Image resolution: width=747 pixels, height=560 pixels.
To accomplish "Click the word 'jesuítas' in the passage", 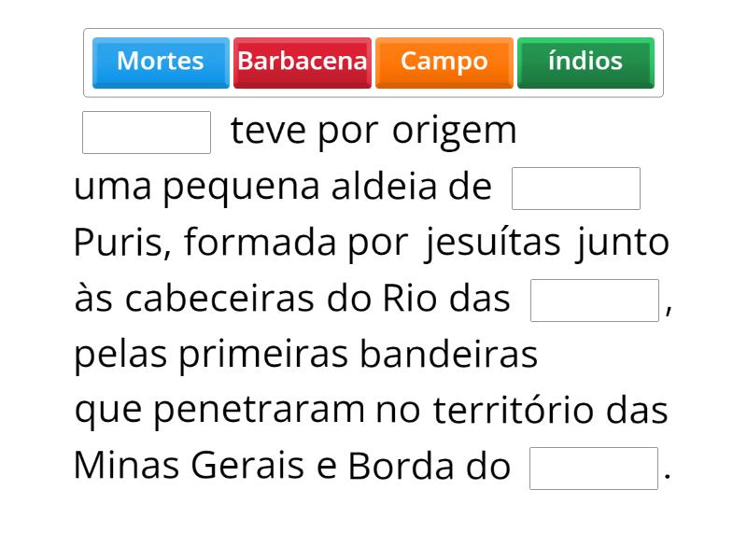I will [493, 243].
